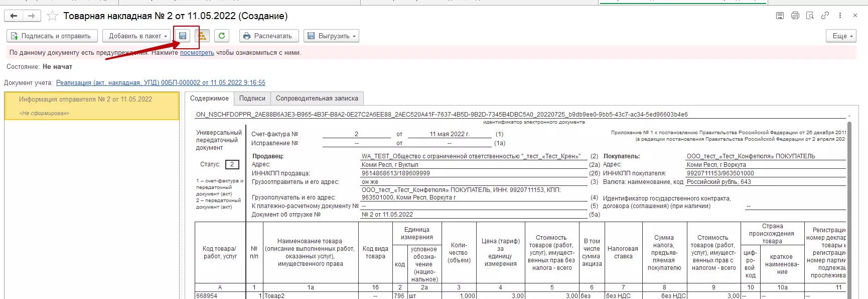868x299 pixels.
Task: Switch to the 'Содержимое' tab
Action: (209, 98)
